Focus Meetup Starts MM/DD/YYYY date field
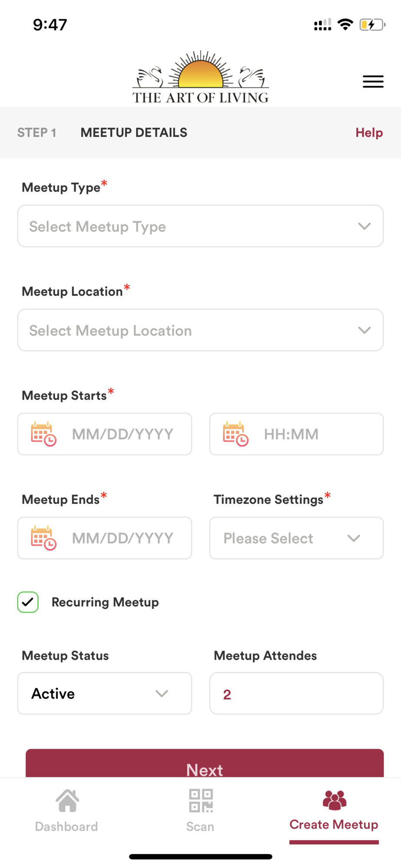The width and height of the screenshot is (401, 868). (105, 434)
